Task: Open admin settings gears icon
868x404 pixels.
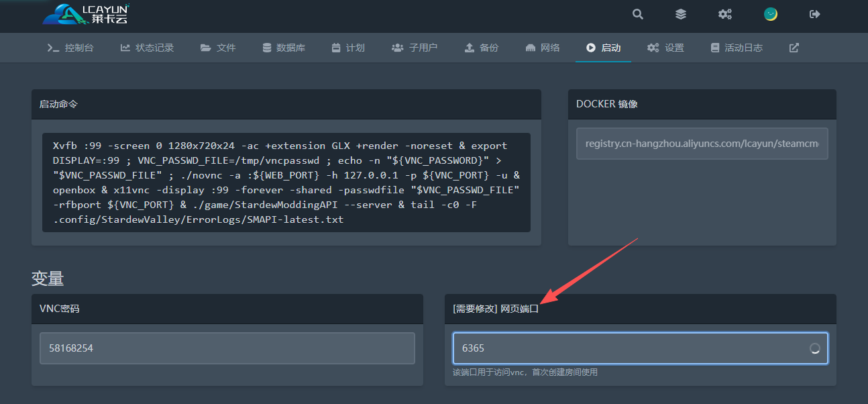Action: click(725, 14)
